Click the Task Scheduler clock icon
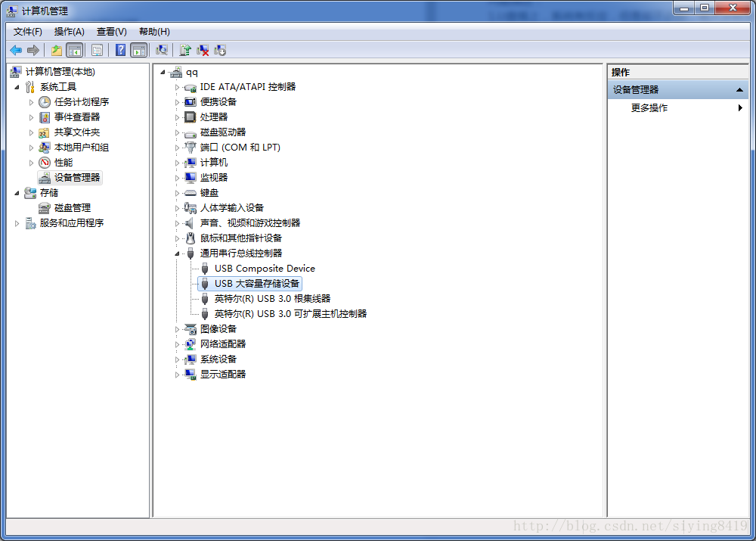 [x=45, y=102]
